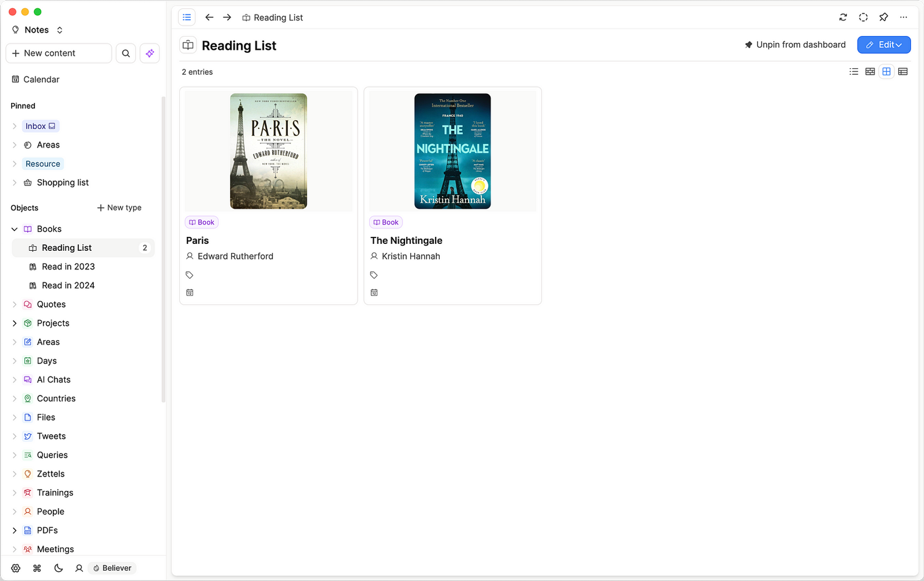Open the Days object type
The image size is (924, 581).
47,361
